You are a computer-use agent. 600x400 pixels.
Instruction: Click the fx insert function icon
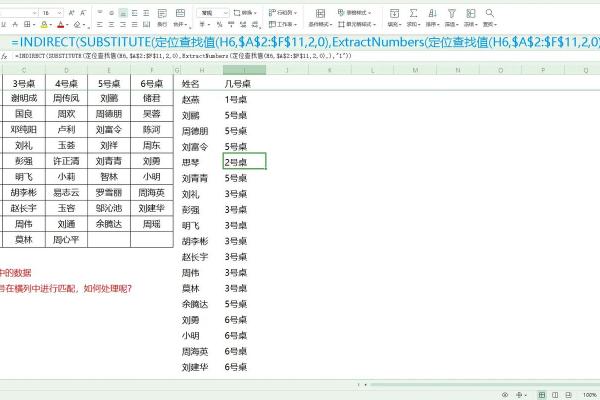(5, 57)
